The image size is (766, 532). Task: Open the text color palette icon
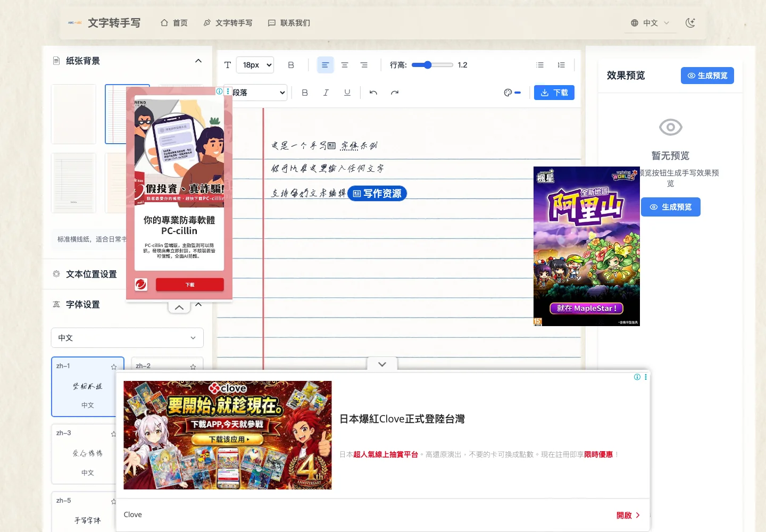[508, 93]
